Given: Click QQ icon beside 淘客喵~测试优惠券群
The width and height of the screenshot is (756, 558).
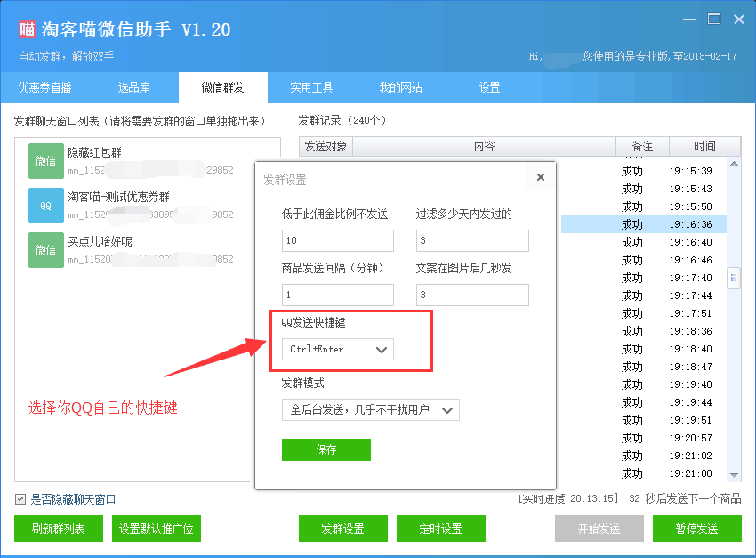Looking at the screenshot, I should click(x=45, y=206).
